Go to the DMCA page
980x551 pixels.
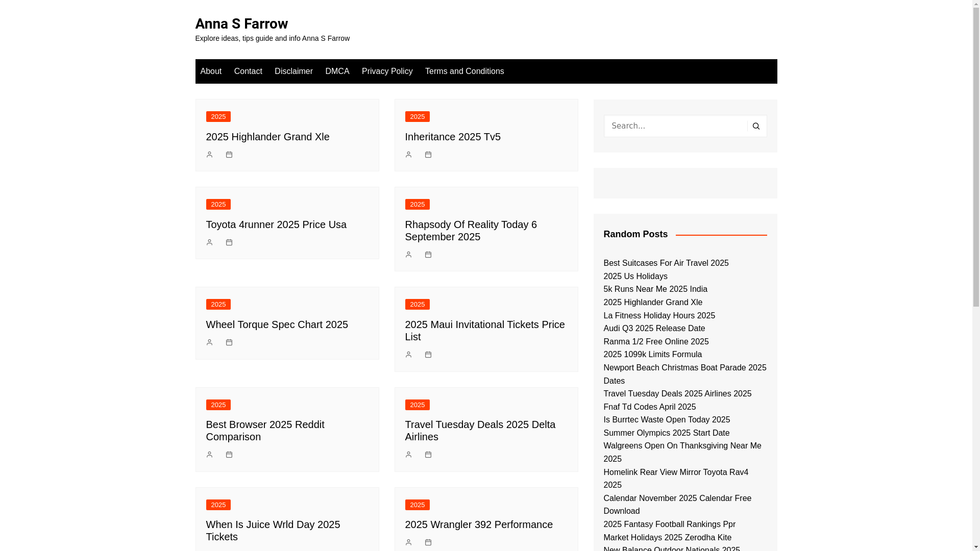pyautogui.click(x=337, y=71)
